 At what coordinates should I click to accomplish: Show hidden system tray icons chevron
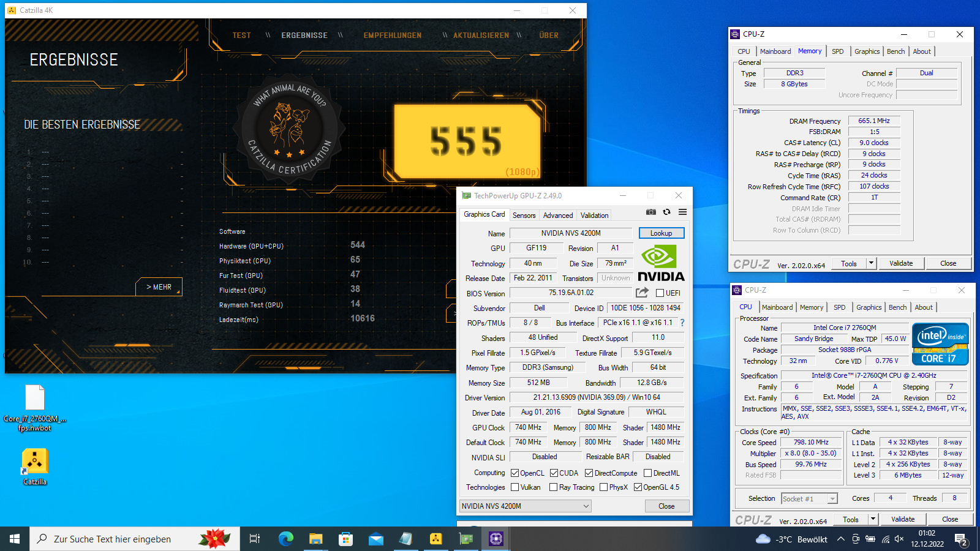pyautogui.click(x=841, y=539)
